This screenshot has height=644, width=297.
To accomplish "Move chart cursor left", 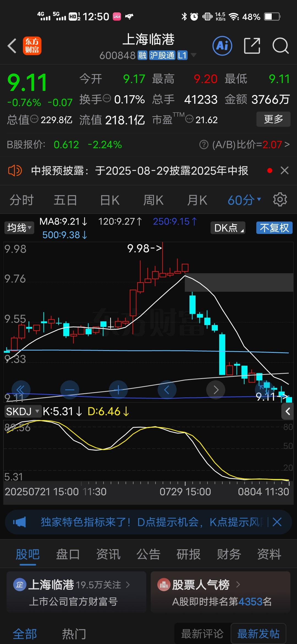I will click(167, 390).
